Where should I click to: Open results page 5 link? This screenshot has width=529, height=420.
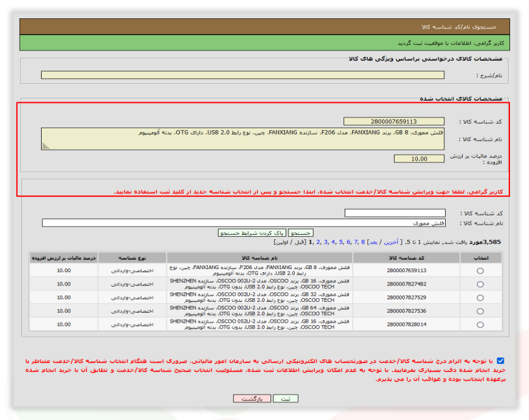pyautogui.click(x=341, y=242)
